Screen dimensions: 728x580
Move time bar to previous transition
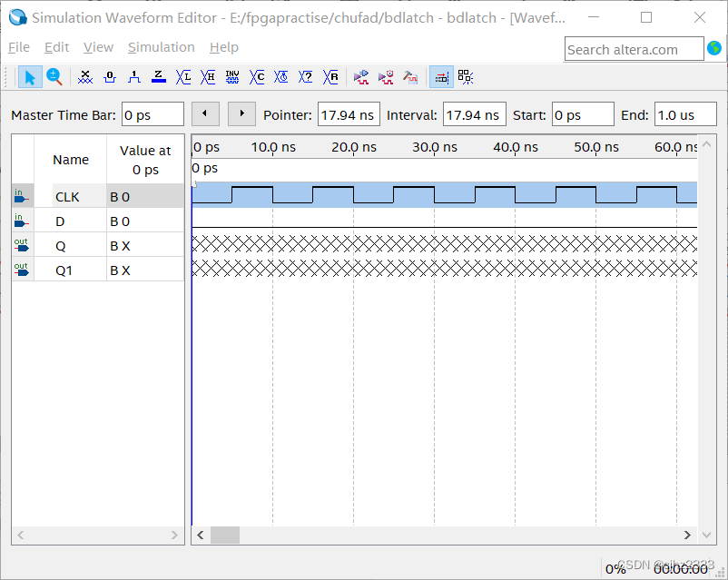click(x=205, y=113)
